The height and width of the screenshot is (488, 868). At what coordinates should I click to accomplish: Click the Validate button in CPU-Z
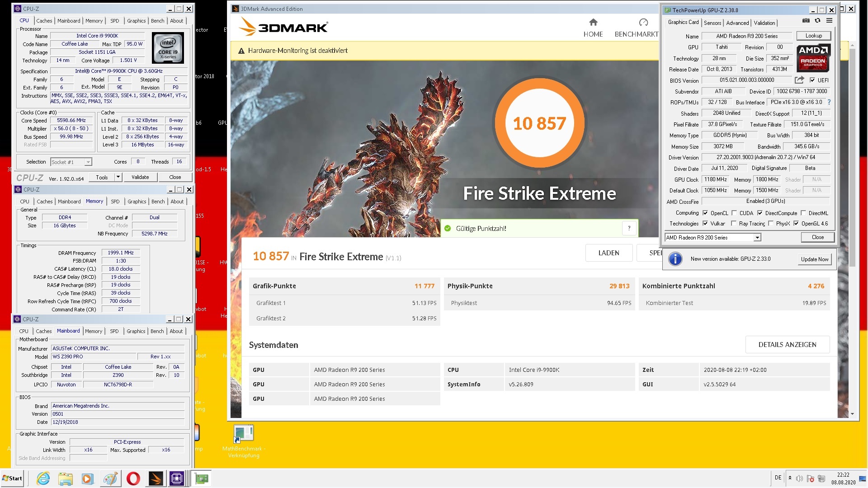pos(140,177)
